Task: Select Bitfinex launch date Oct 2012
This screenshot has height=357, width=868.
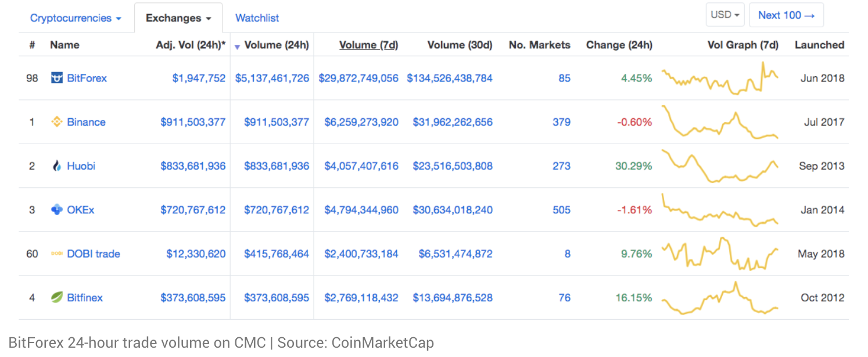Action: coord(822,298)
